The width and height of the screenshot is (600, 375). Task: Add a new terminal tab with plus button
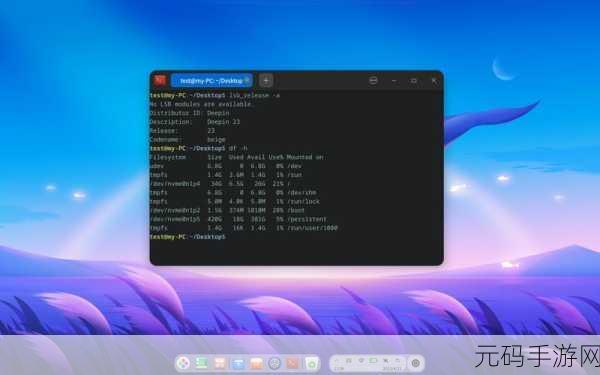coord(266,81)
